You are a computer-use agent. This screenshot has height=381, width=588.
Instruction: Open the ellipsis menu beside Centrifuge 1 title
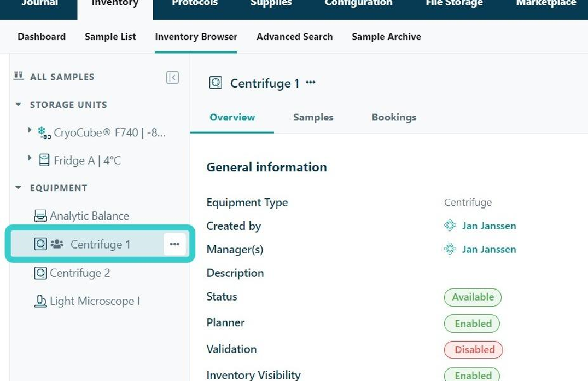311,82
